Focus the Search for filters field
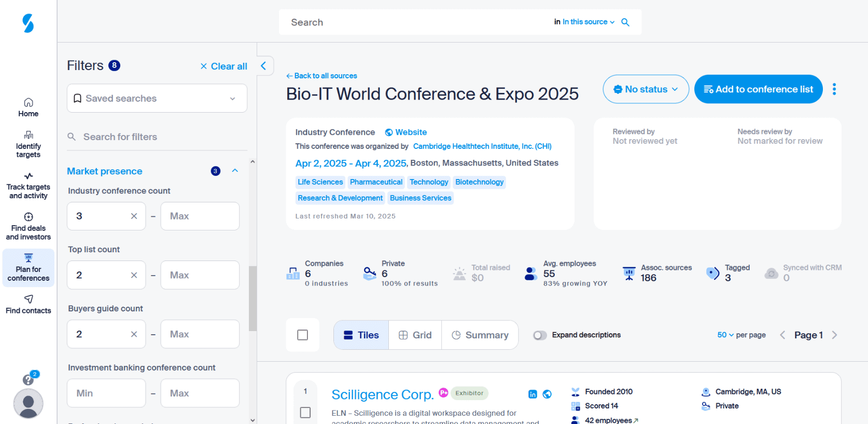Image resolution: width=868 pixels, height=424 pixels. [x=157, y=137]
